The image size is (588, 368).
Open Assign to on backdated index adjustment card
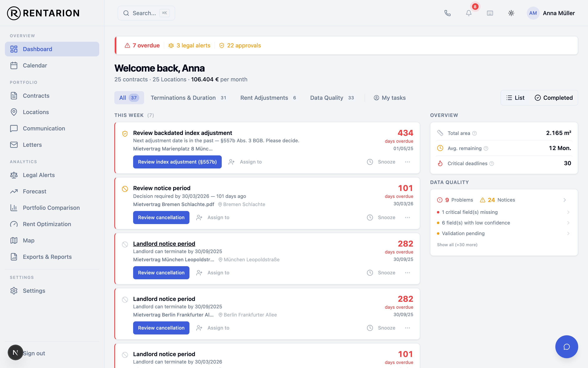coord(245,162)
